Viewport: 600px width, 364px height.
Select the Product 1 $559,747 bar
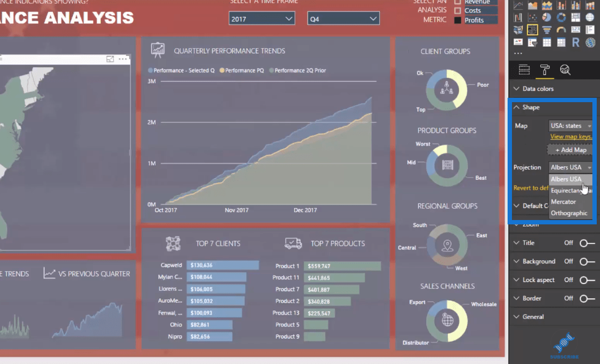[342, 266]
